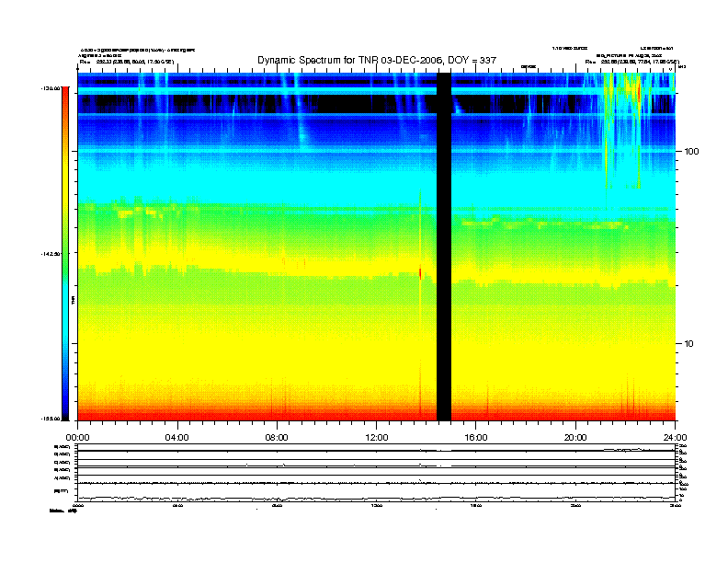
Task: Click the "100" frequency axis label
Action: (x=691, y=152)
